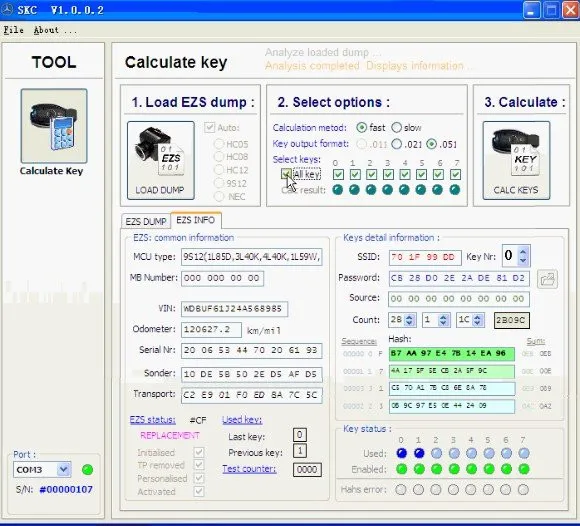Click Enabled status dot for key 7
Screen dimensions: 580x526
tap(523, 469)
